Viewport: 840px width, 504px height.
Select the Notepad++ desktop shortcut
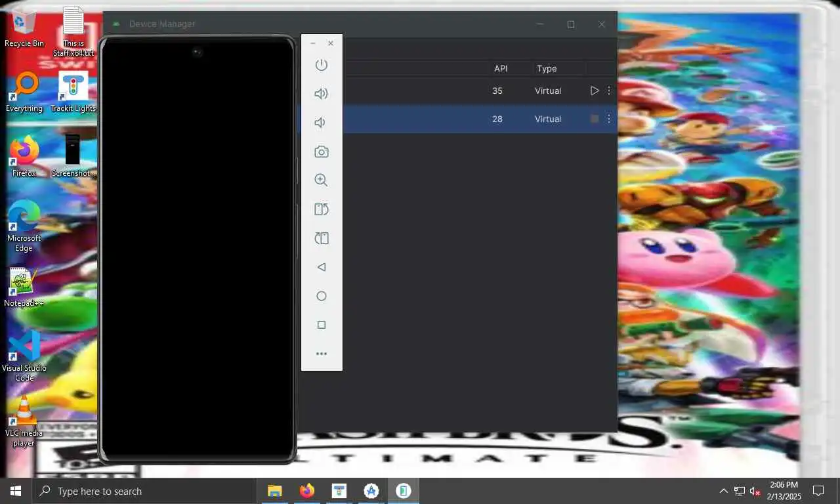point(24,287)
